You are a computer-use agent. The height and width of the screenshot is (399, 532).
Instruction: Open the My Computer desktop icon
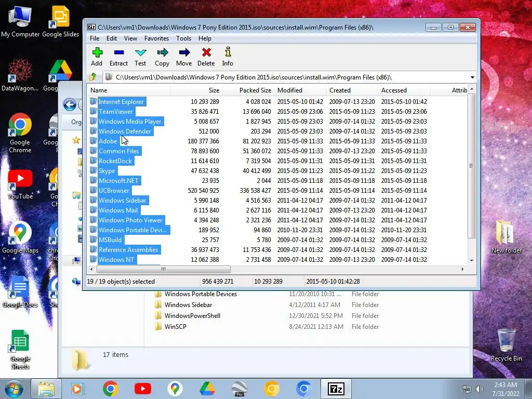pos(20,21)
